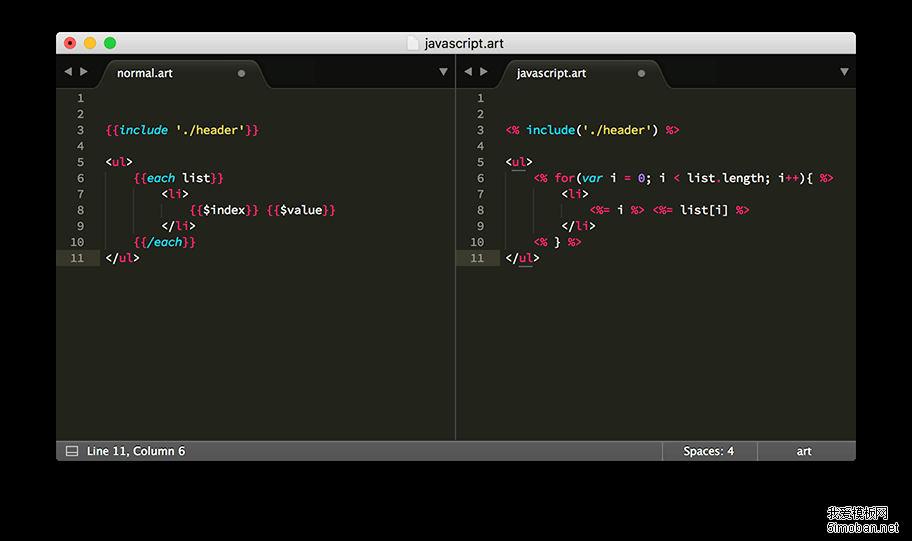Click the green zoom window button
912x541 pixels.
point(110,43)
